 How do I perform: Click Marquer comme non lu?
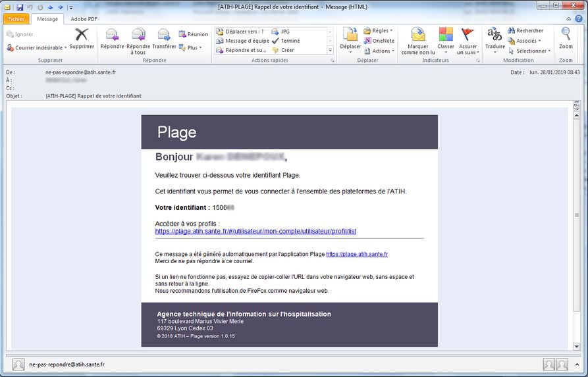coord(417,41)
